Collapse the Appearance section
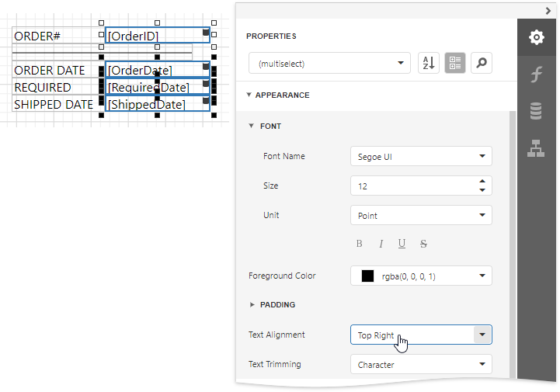Image resolution: width=560 pixels, height=392 pixels. pos(249,95)
